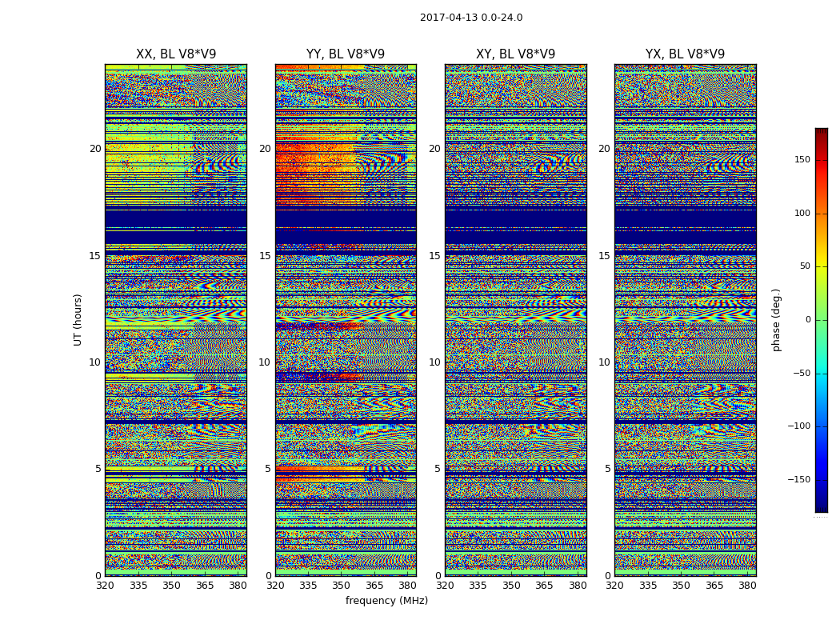
Task: Click the phase colorbar gradient
Action: coord(822,320)
